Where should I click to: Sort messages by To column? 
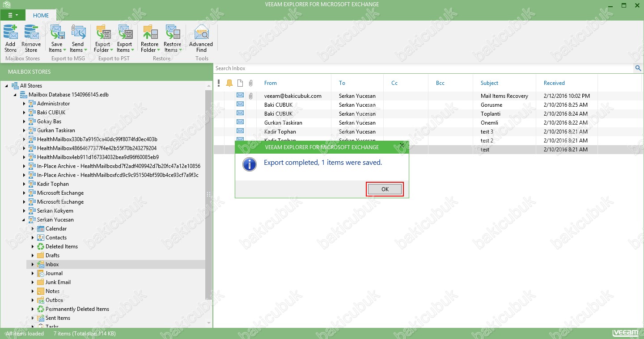point(342,83)
